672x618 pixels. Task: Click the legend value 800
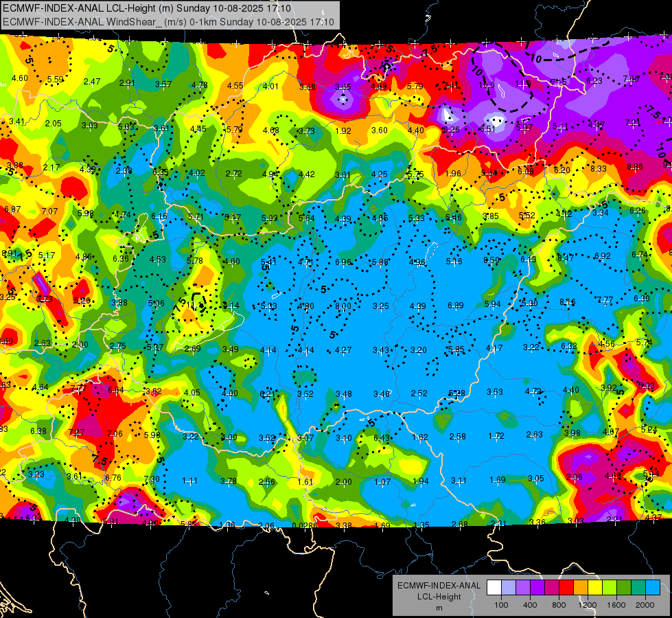(559, 605)
